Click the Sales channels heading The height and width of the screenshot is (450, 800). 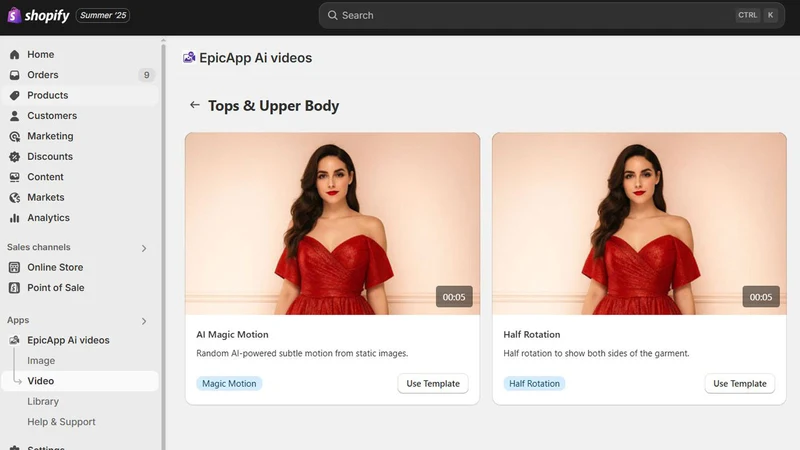point(39,247)
